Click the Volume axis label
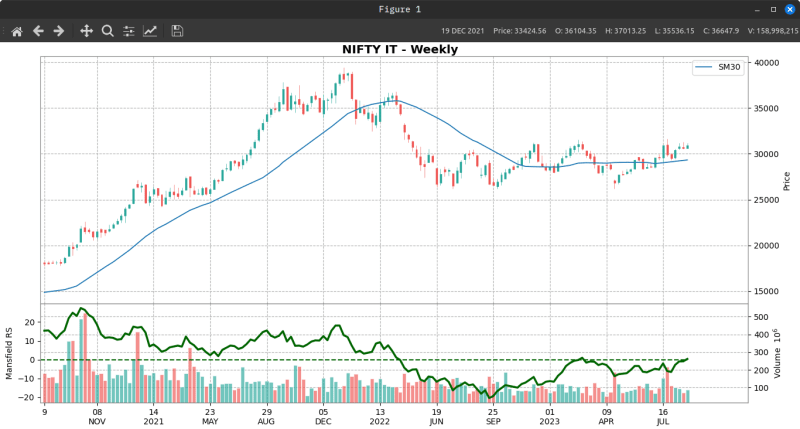Image resolution: width=800 pixels, height=429 pixels. pos(777,354)
